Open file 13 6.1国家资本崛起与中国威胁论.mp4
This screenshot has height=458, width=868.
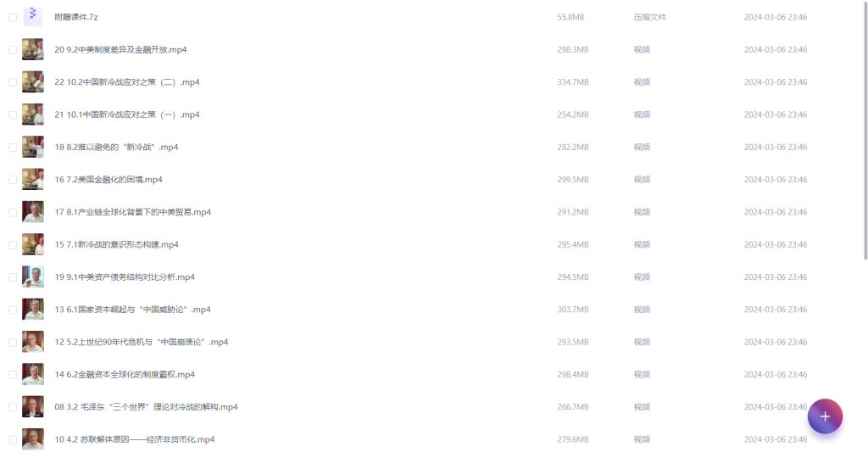[132, 310]
